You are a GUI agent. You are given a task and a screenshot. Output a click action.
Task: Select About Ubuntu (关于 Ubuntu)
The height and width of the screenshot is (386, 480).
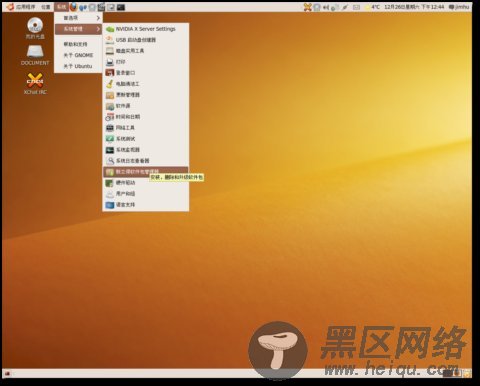click(x=78, y=66)
